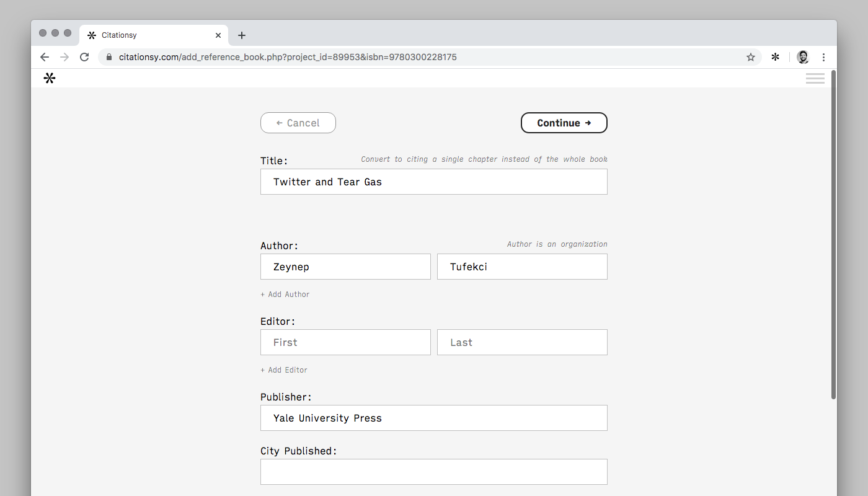Bookmark this page with the star
This screenshot has height=496, width=868.
[751, 57]
